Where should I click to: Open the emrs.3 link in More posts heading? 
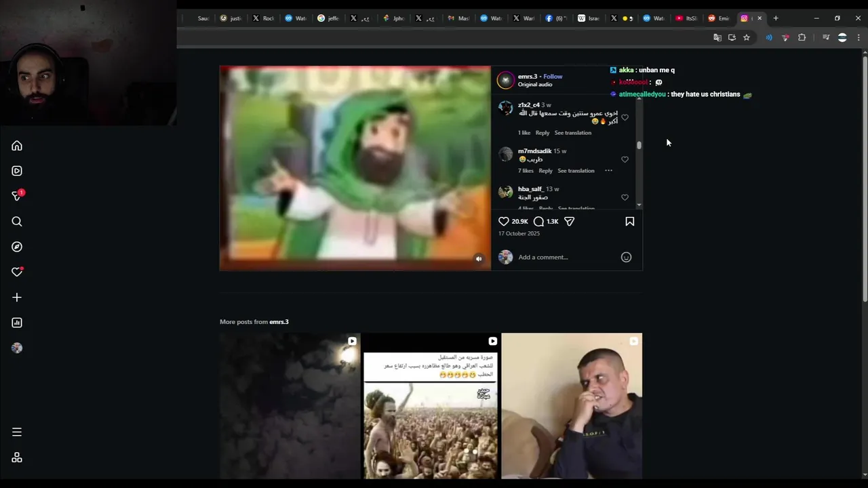(279, 322)
